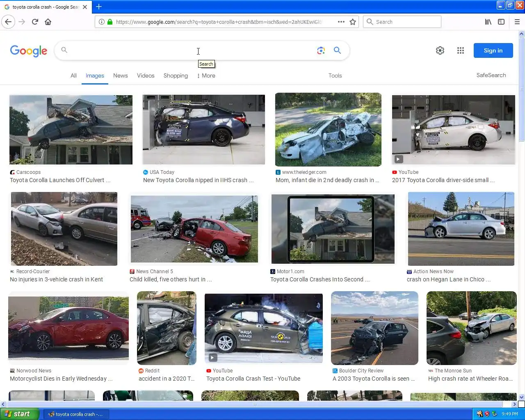This screenshot has height=420, width=525.
Task: Open the Norwood News red Corolla image
Action: [68, 328]
